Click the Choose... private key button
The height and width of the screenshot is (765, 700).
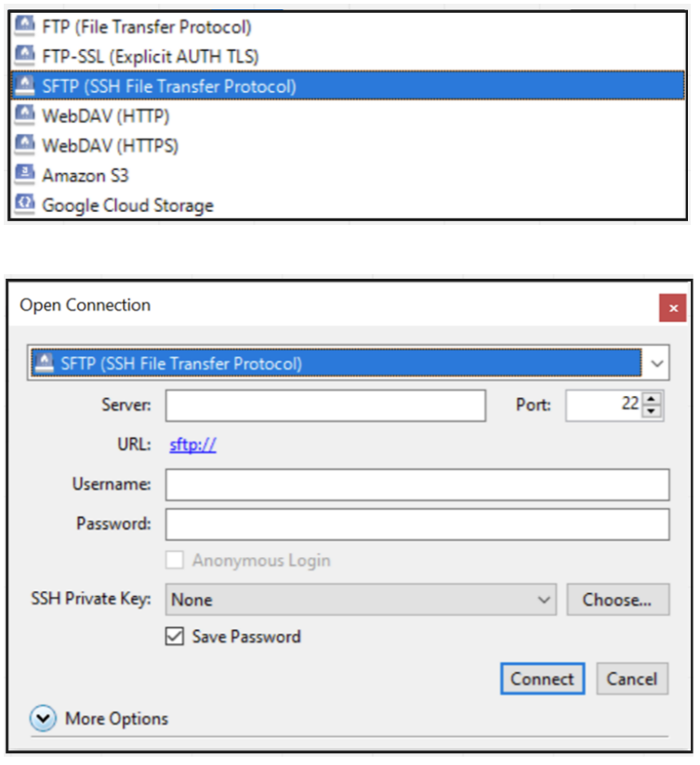617,600
